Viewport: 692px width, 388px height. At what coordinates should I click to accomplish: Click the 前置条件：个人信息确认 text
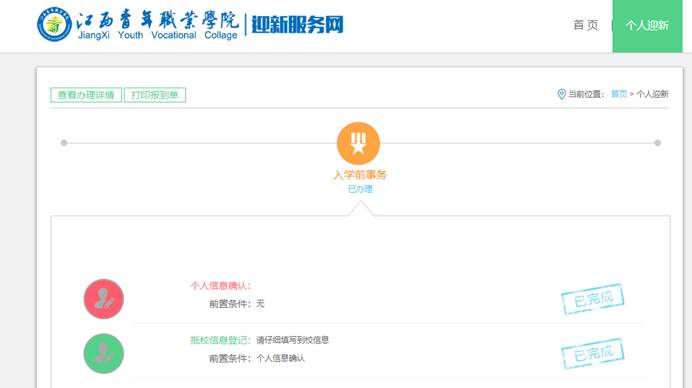[x=257, y=358]
